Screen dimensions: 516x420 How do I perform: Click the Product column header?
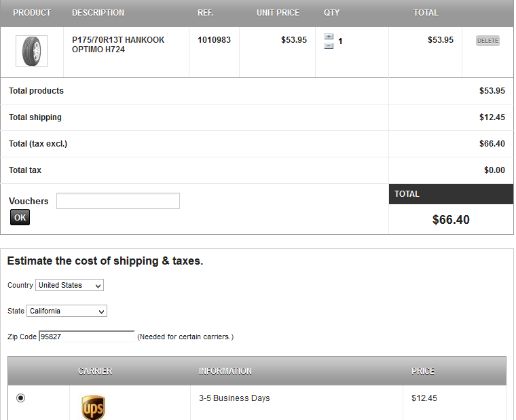[x=32, y=13]
